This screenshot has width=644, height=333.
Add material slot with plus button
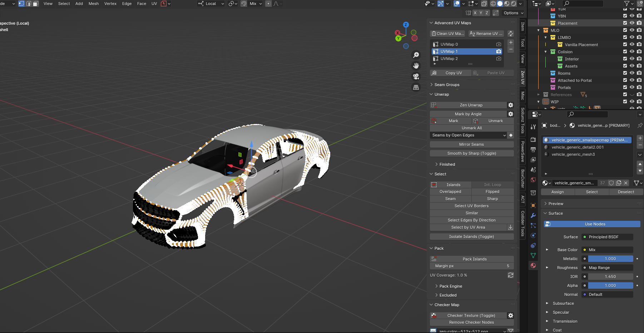click(640, 138)
